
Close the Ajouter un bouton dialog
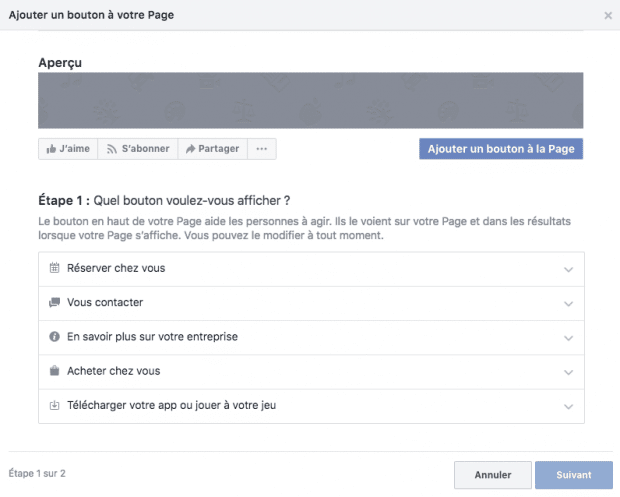coord(608,15)
